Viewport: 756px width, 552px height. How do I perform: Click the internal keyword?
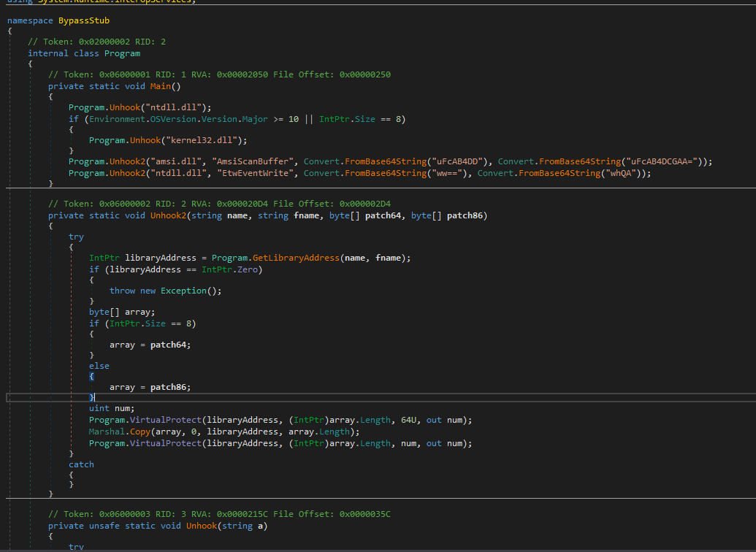click(48, 53)
